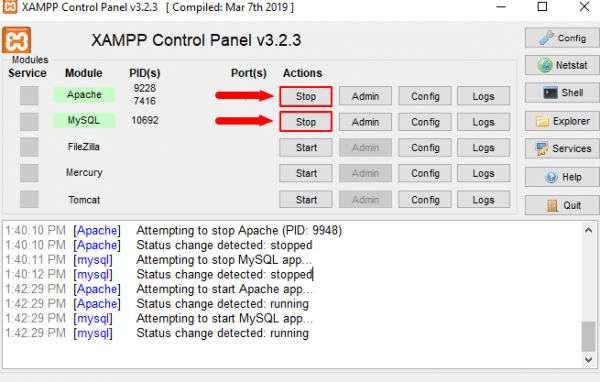
Task: Open the Apache Config options
Action: 425,96
